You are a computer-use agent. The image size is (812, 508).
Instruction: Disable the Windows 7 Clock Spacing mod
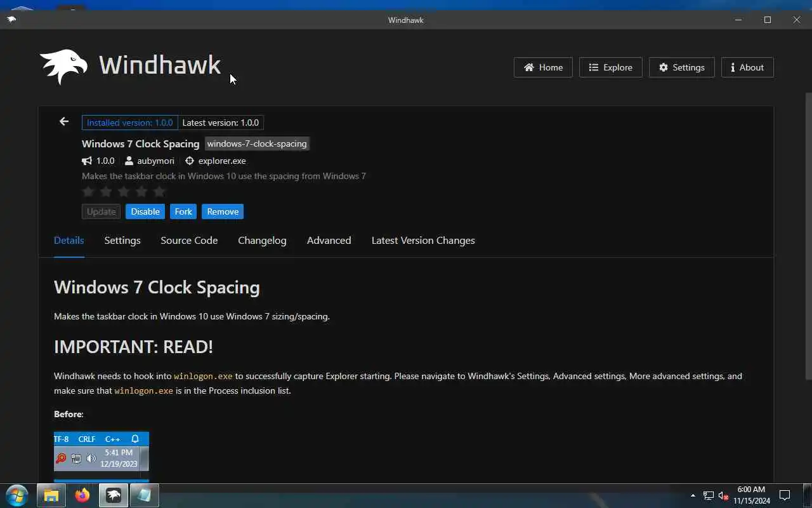click(145, 211)
